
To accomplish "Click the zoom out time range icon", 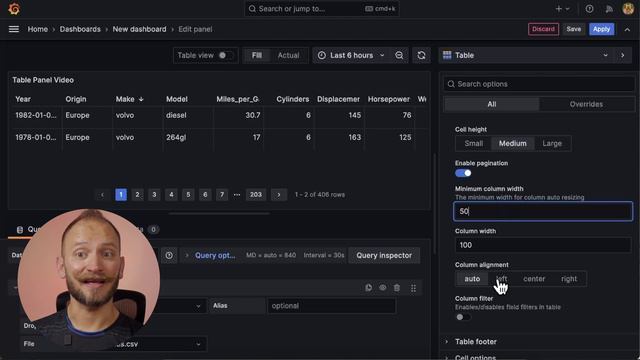I will point(399,55).
